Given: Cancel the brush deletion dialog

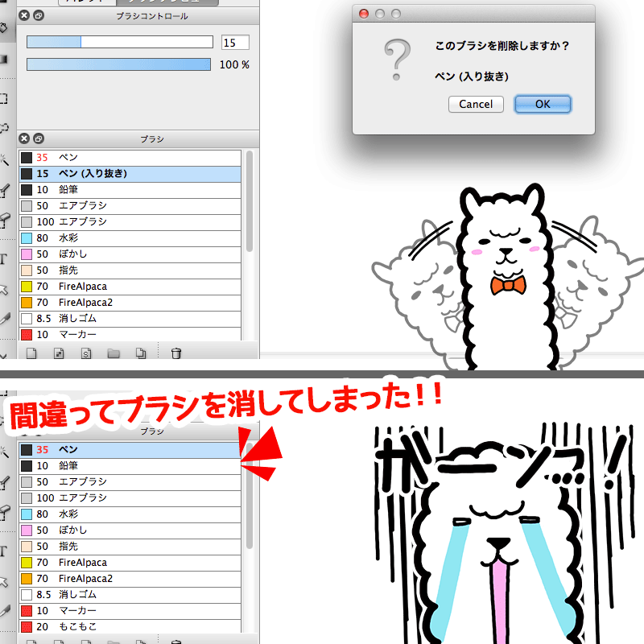Looking at the screenshot, I should (x=476, y=104).
